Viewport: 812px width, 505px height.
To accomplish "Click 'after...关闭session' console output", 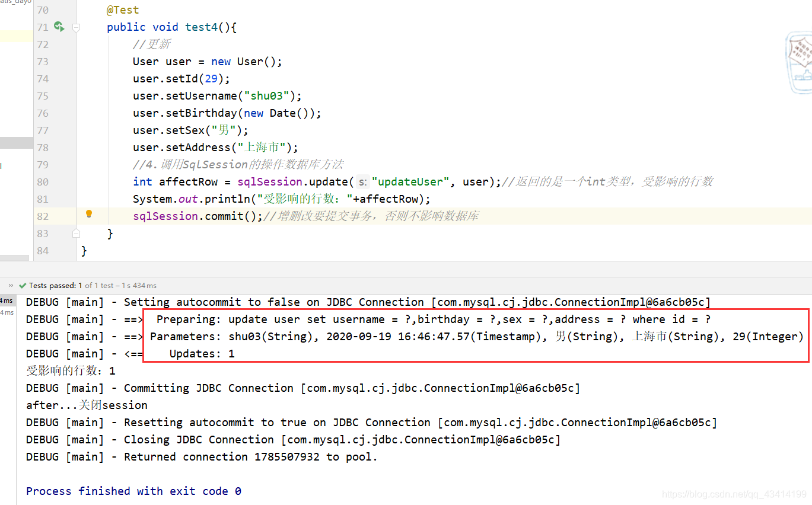I will coord(87,405).
